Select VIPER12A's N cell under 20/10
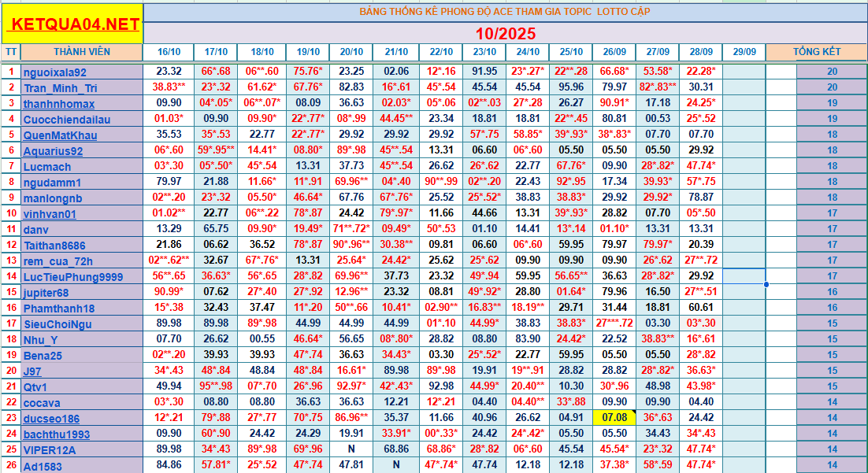This screenshot has width=868, height=473. point(351,449)
